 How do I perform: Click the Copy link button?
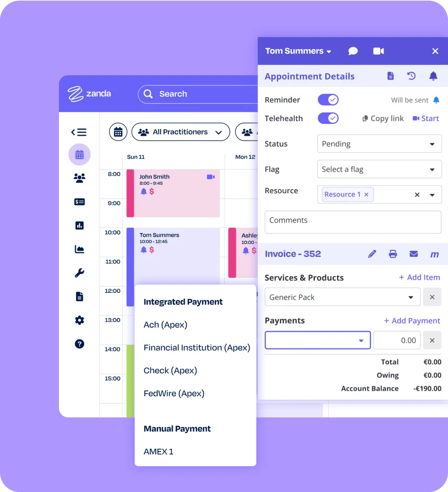click(x=383, y=118)
